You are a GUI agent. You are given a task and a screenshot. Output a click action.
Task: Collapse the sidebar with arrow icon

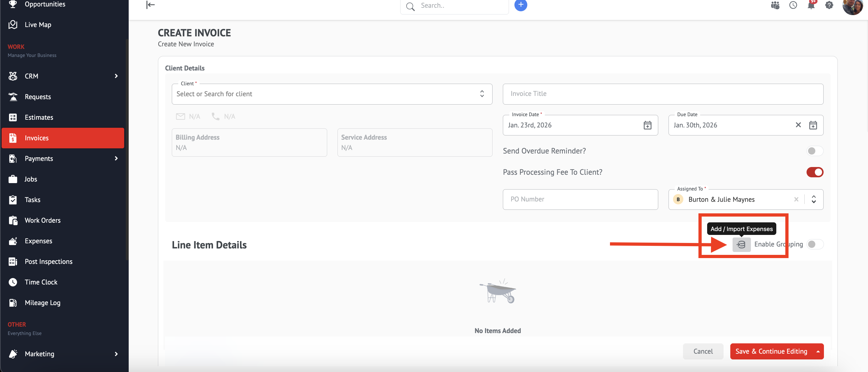(x=150, y=5)
